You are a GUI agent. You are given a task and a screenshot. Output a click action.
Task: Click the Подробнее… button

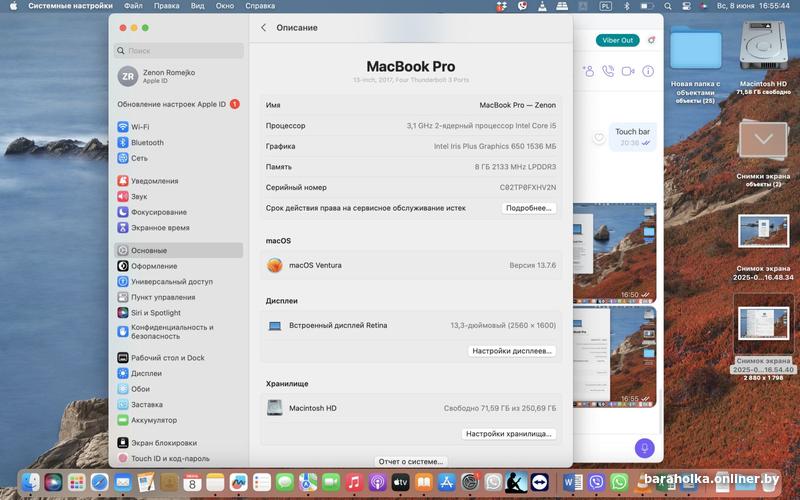[x=529, y=208]
